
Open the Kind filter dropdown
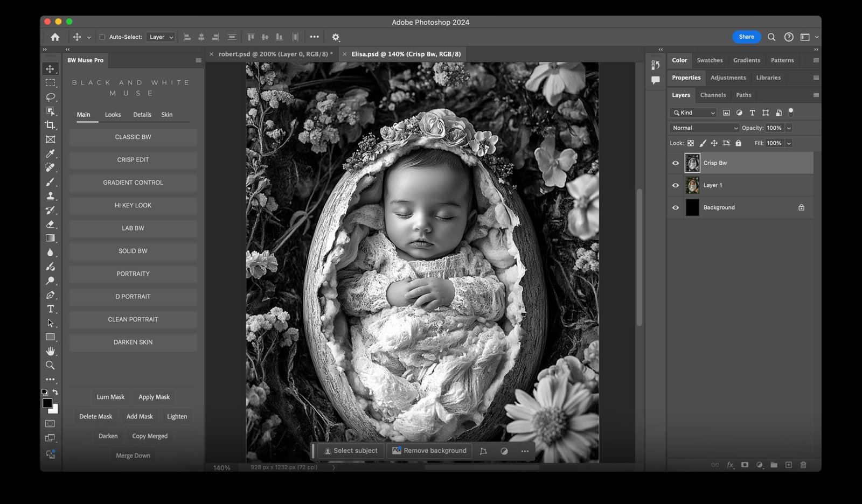tap(693, 113)
